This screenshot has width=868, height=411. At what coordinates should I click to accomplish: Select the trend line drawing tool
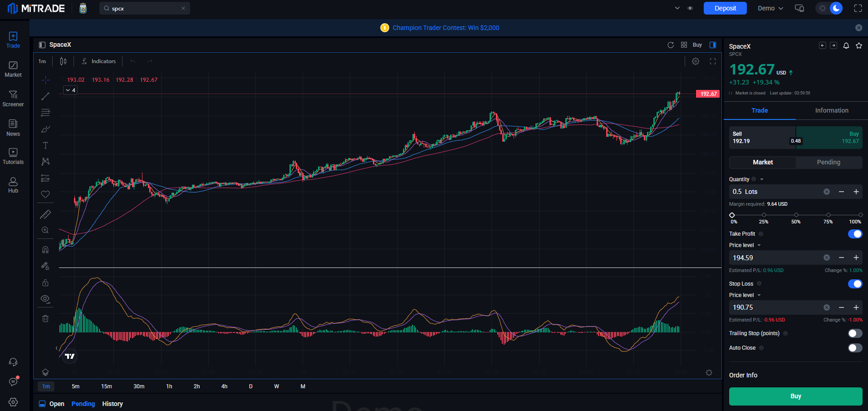(45, 96)
